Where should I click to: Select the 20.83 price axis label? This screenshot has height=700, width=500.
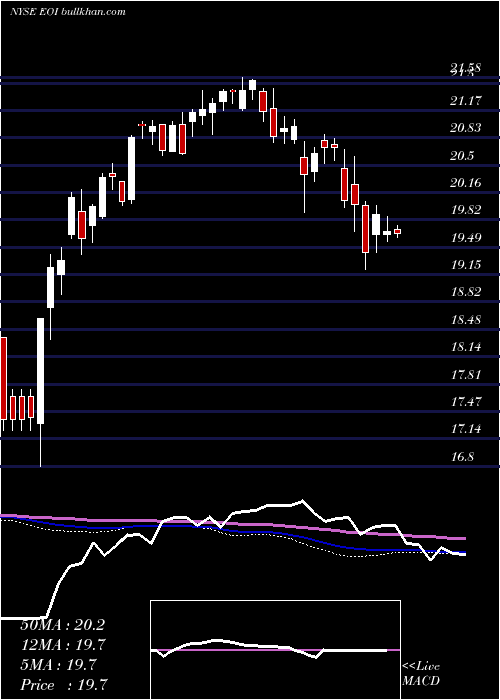click(x=466, y=128)
